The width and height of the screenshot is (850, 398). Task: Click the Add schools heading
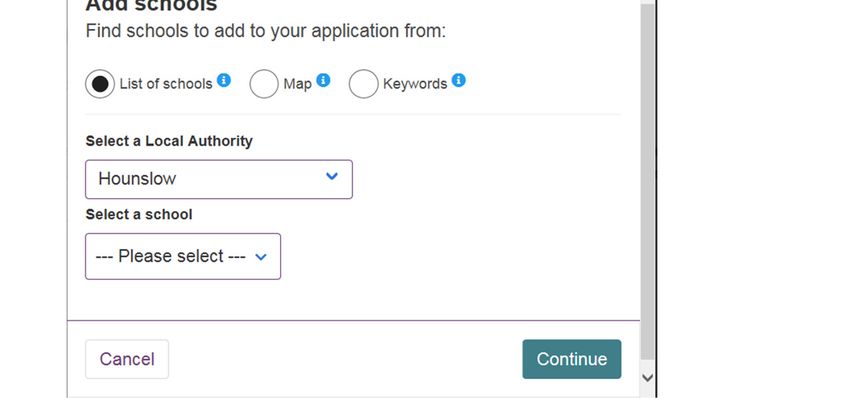tap(151, 5)
